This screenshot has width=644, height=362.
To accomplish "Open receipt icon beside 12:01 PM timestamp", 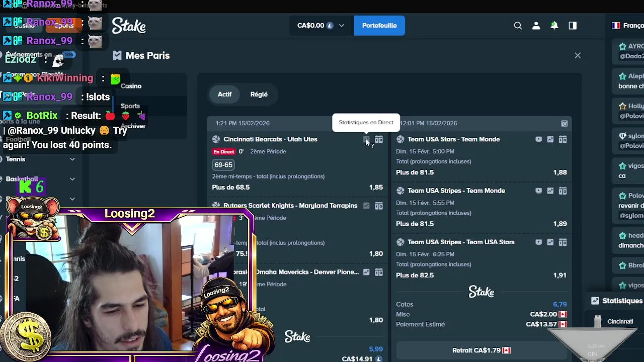I will tap(565, 123).
